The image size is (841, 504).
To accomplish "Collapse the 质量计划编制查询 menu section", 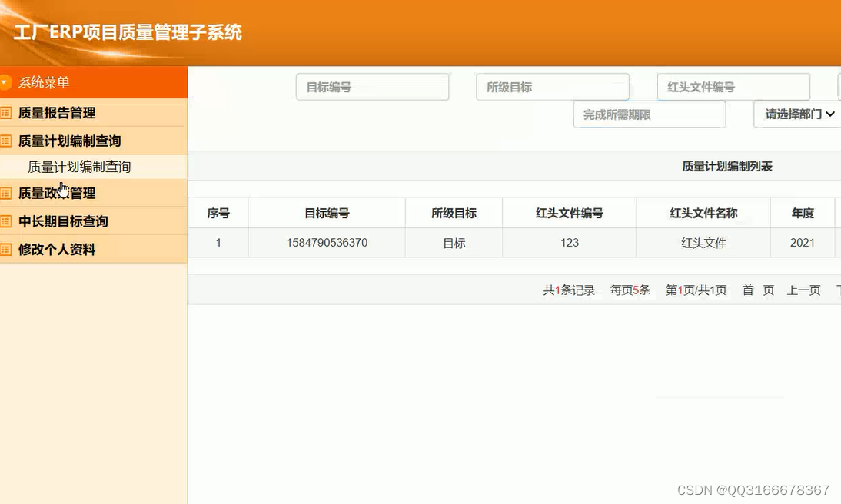I will coord(73,140).
